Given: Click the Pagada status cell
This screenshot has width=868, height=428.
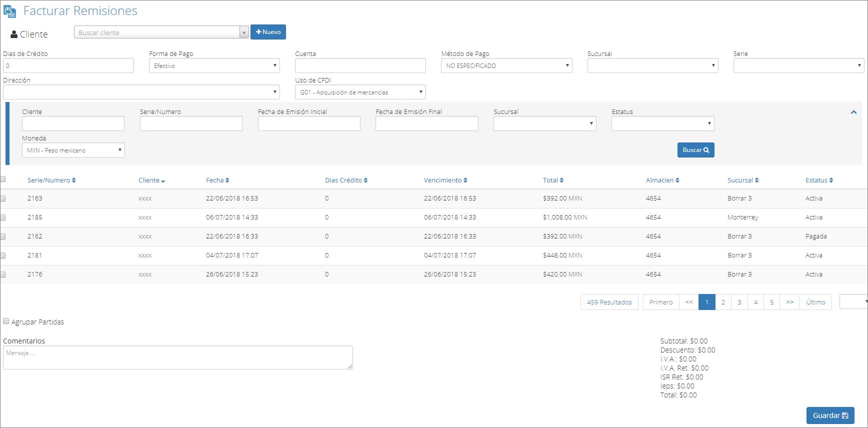Looking at the screenshot, I should pyautogui.click(x=816, y=236).
